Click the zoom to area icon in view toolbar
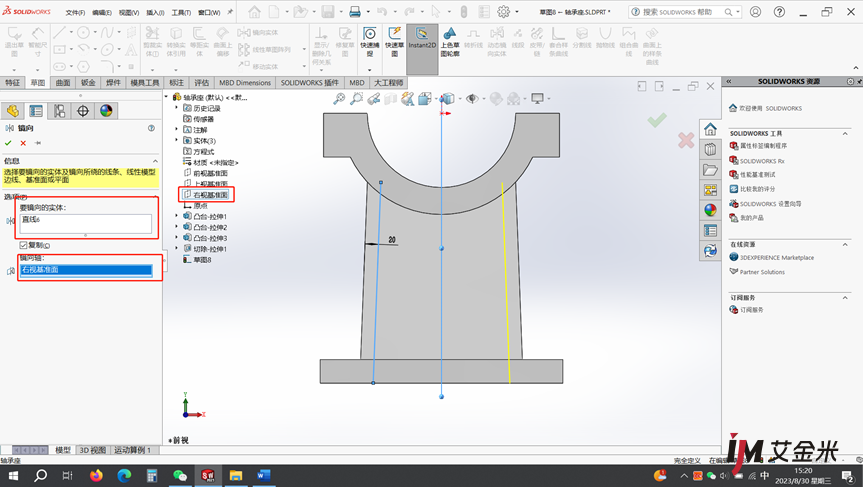This screenshot has width=863, height=487. click(x=357, y=99)
